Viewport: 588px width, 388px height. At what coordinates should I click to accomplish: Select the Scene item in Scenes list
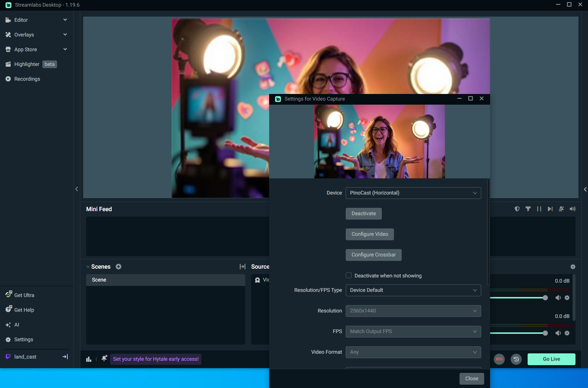pyautogui.click(x=166, y=280)
